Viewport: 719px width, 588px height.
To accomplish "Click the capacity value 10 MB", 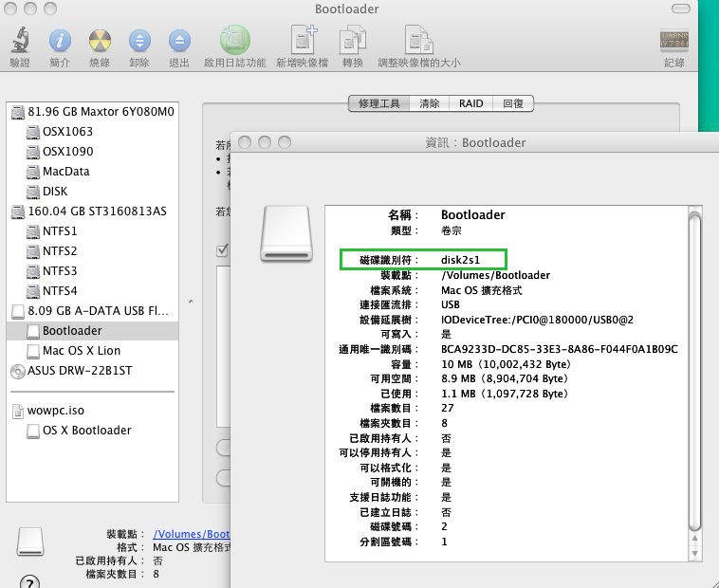I will pyautogui.click(x=506, y=364).
